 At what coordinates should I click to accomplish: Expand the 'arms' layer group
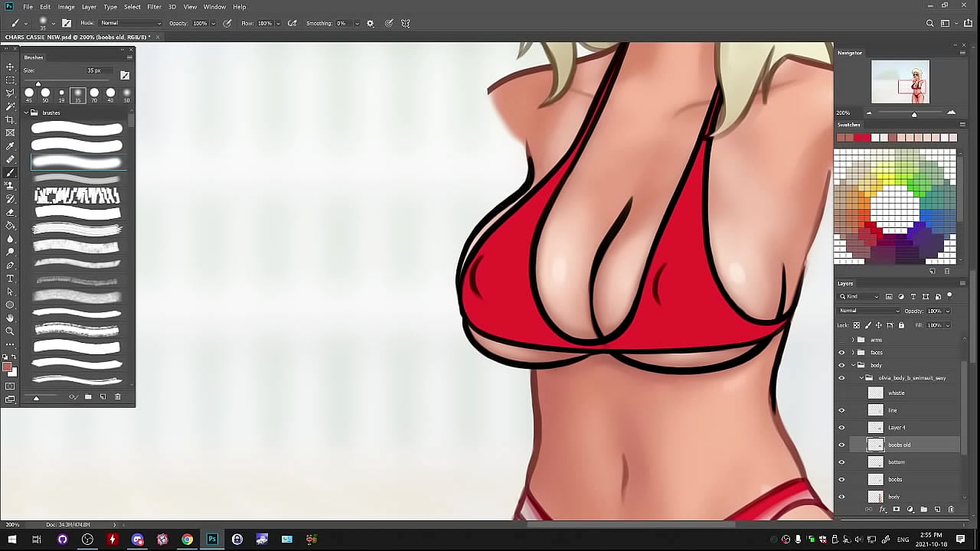853,340
